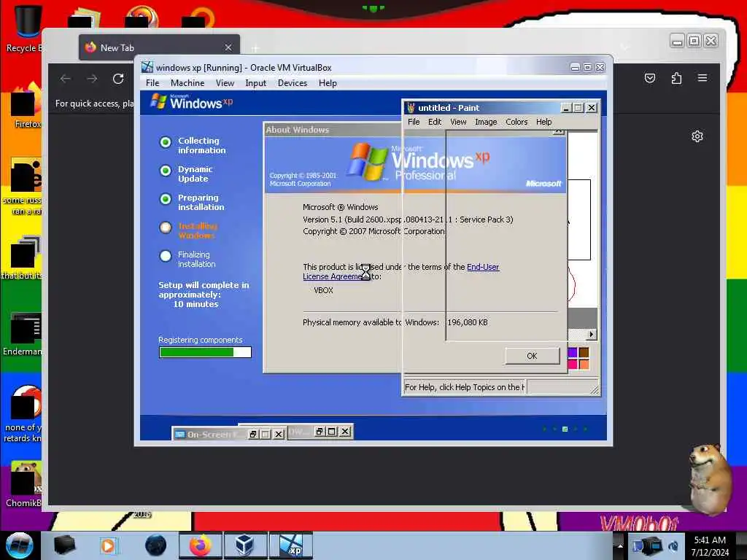This screenshot has width=747, height=560.
Task: Open the Firefox hamburger application menu
Action: (703, 77)
